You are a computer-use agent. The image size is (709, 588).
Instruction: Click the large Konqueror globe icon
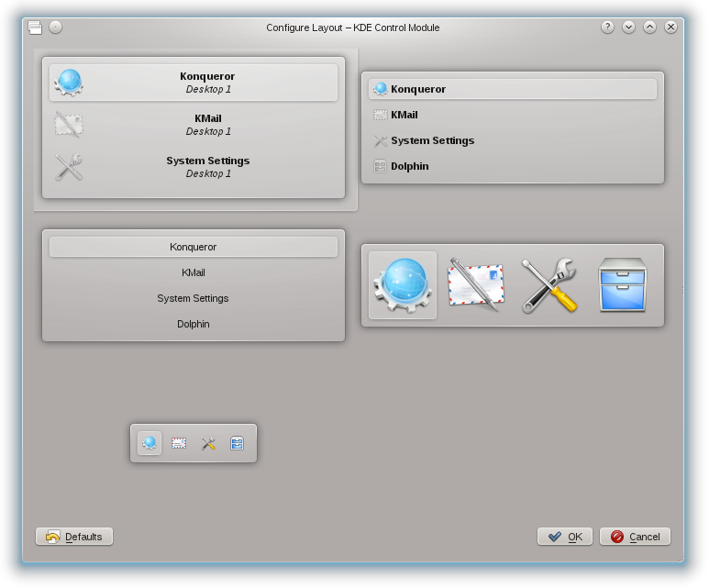[403, 285]
